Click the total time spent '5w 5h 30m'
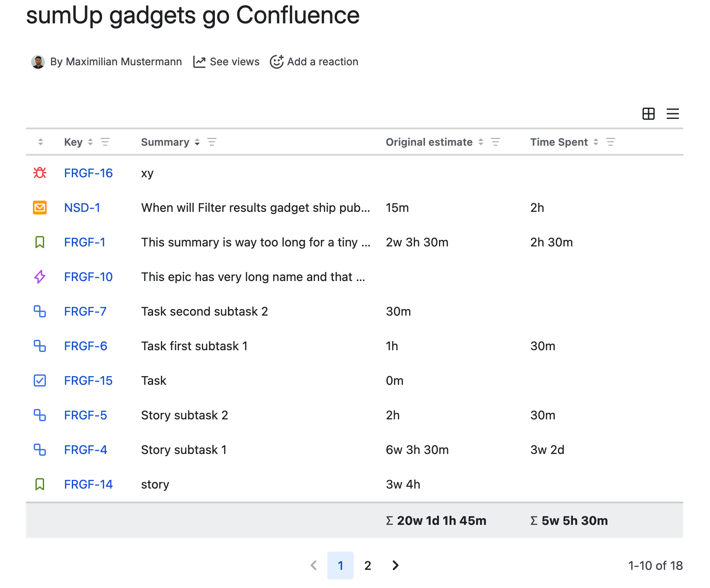This screenshot has width=710, height=588. point(575,521)
